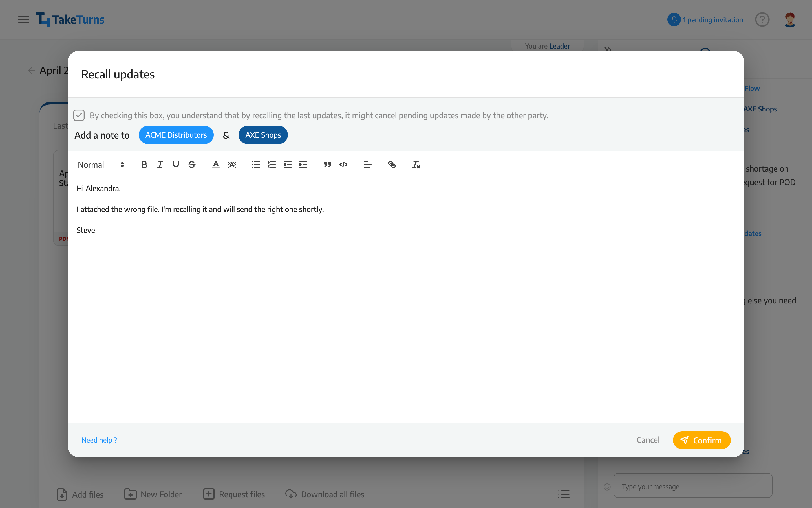This screenshot has width=812, height=508.
Task: Insert a blockquote
Action: pos(328,165)
